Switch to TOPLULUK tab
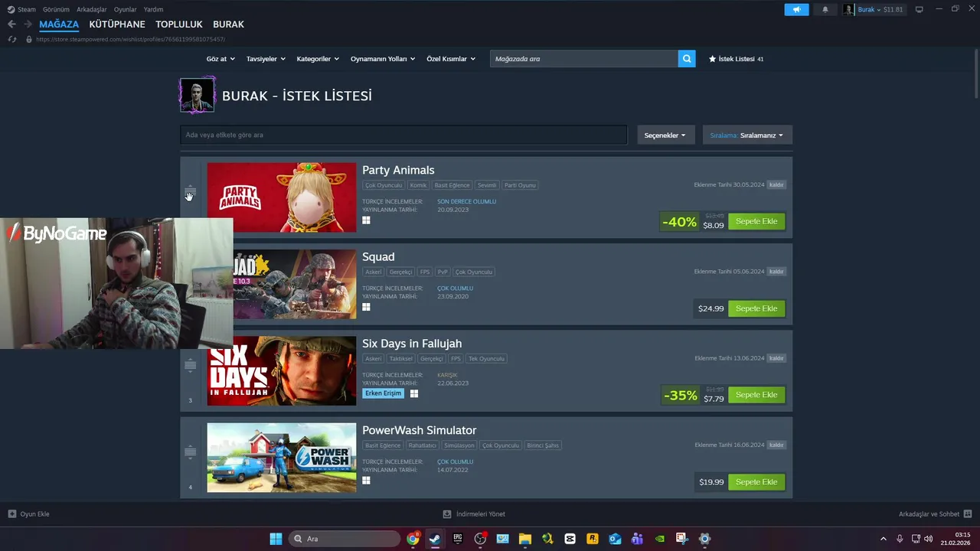The width and height of the screenshot is (980, 551). point(179,24)
